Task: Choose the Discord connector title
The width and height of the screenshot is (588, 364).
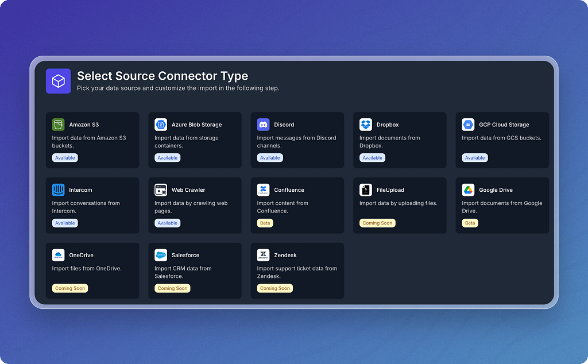Action: [x=284, y=125]
